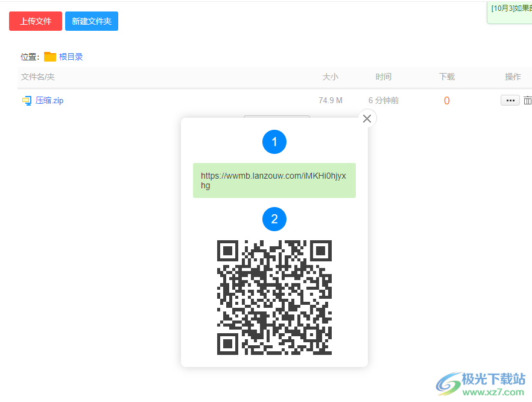Click the 大小 column header
The height and width of the screenshot is (402, 532).
tap(331, 77)
